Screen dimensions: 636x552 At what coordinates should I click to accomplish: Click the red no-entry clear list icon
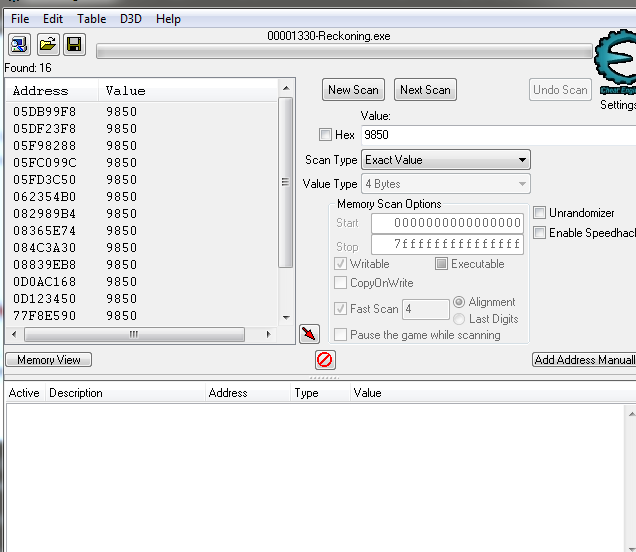pyautogui.click(x=325, y=360)
